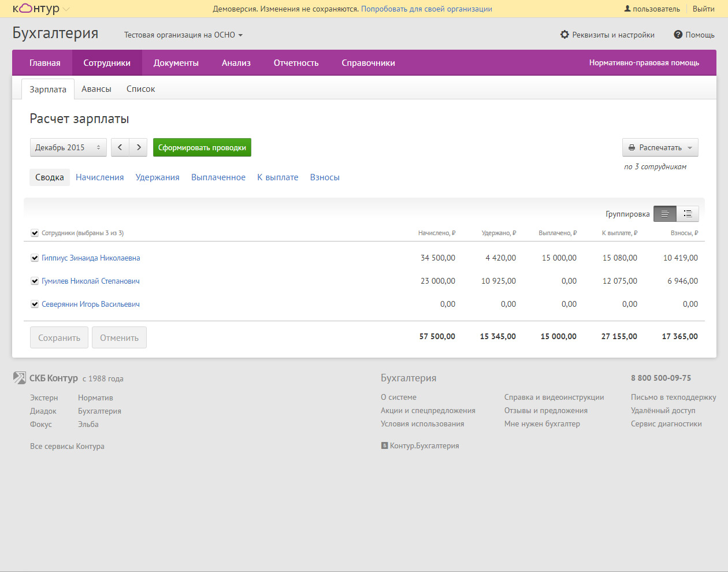Go to next month with right arrow
The height and width of the screenshot is (572, 728).
click(x=139, y=147)
